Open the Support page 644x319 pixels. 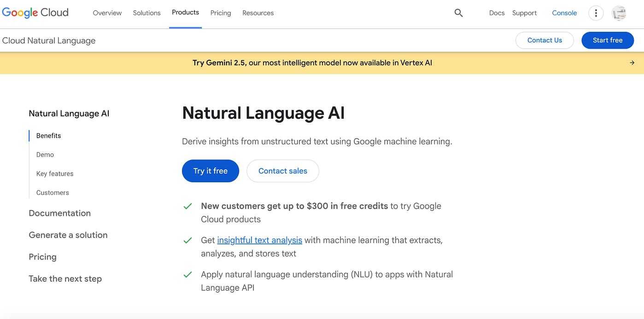pyautogui.click(x=524, y=13)
